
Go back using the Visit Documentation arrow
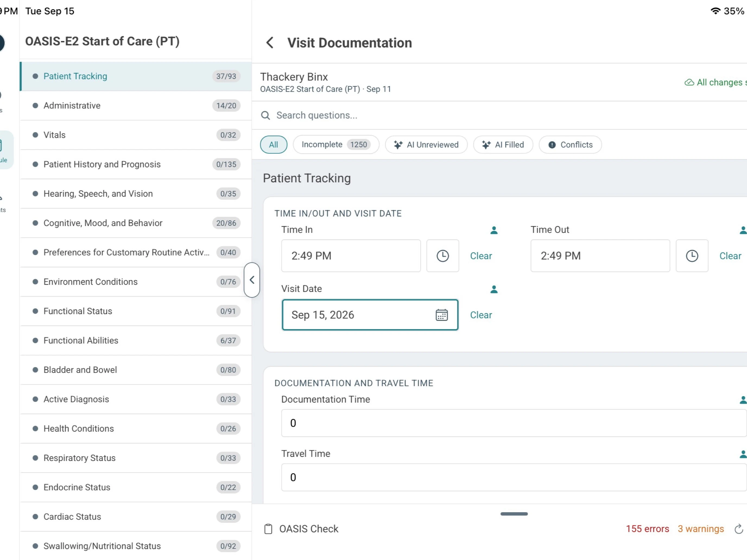coord(270,43)
